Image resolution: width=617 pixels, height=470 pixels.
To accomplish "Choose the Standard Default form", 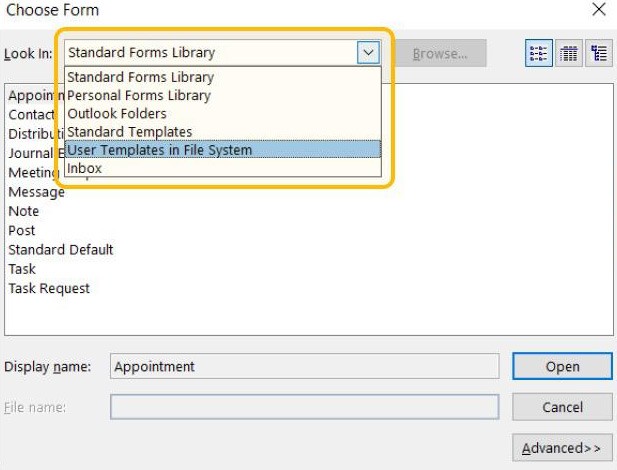I will pos(61,249).
